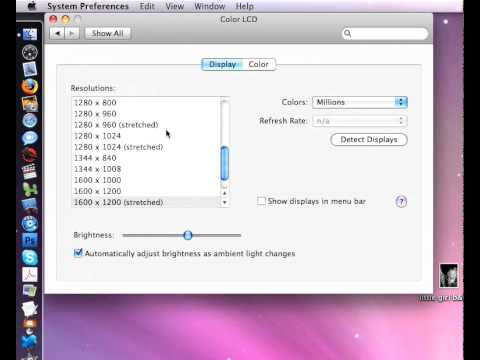Select resolution 1600 x 1000
This screenshot has width=480, height=360.
146,180
